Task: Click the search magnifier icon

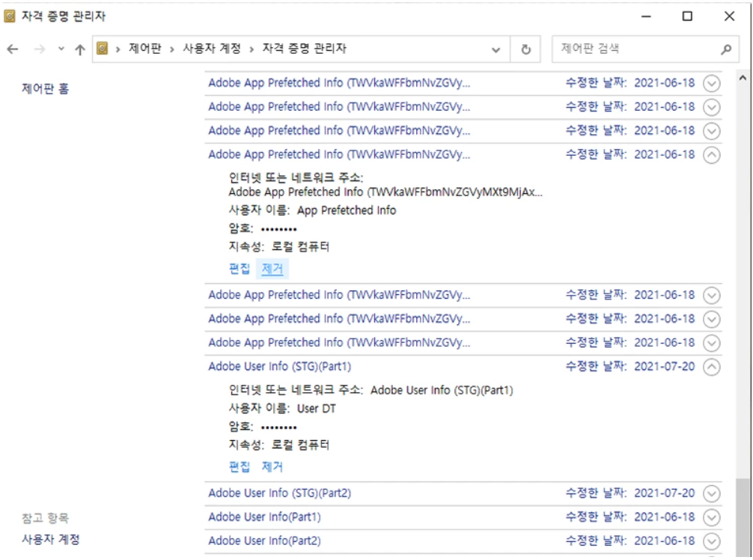Action: coord(727,49)
